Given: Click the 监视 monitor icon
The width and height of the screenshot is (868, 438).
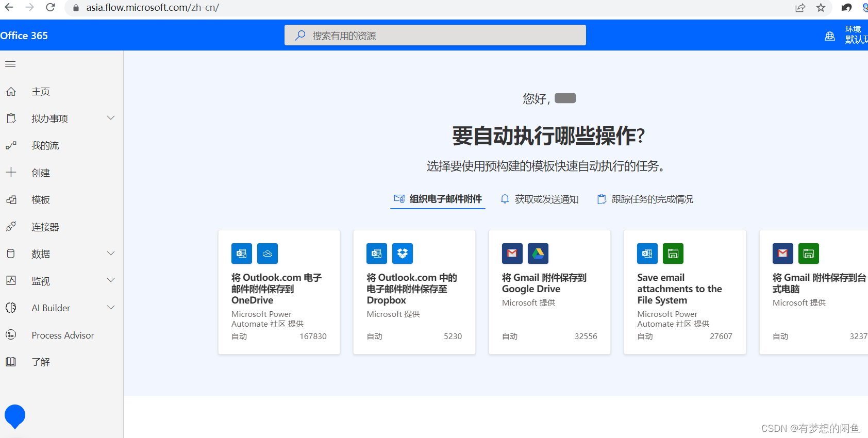Looking at the screenshot, I should click(x=11, y=281).
